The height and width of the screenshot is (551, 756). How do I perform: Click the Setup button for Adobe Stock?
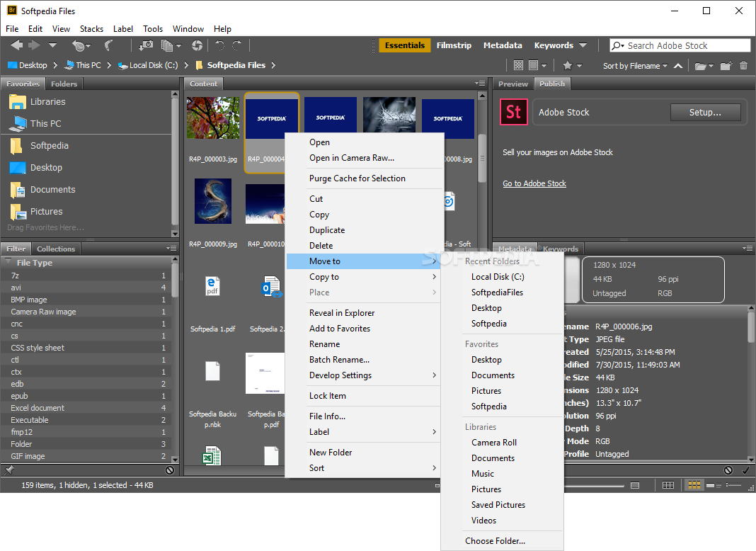tap(705, 113)
